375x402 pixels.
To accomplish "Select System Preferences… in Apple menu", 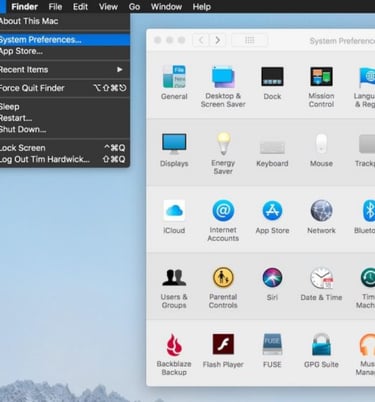I will coord(65,40).
